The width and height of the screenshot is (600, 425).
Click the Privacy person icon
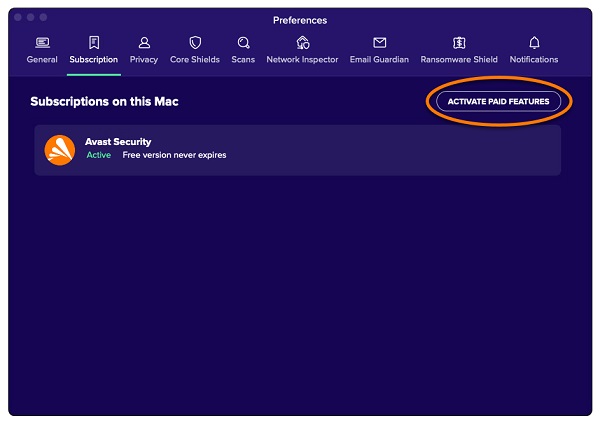[144, 43]
